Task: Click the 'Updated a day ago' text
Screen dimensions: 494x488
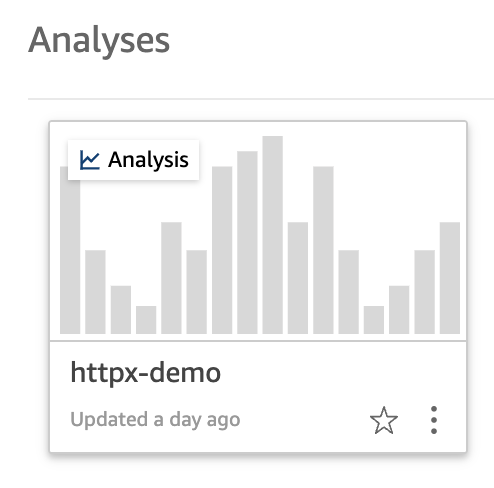Action: point(155,420)
